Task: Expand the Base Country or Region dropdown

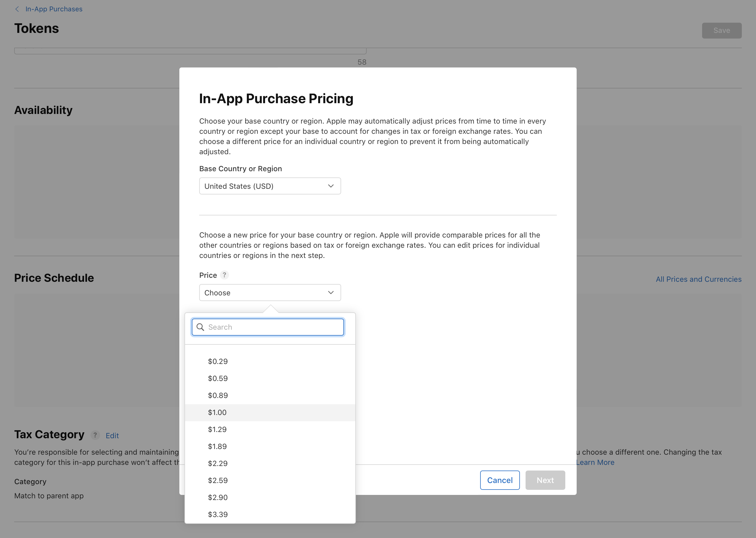Action: 270,186
